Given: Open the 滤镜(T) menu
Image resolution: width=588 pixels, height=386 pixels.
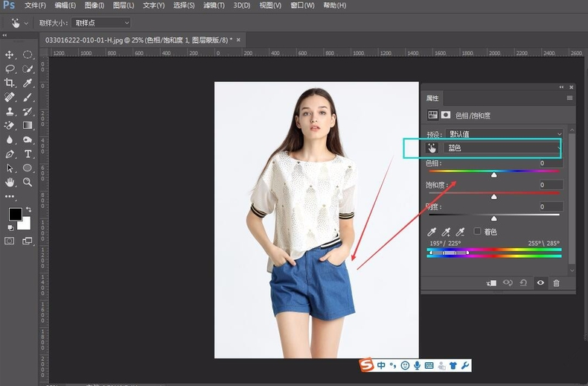Looking at the screenshot, I should [214, 5].
